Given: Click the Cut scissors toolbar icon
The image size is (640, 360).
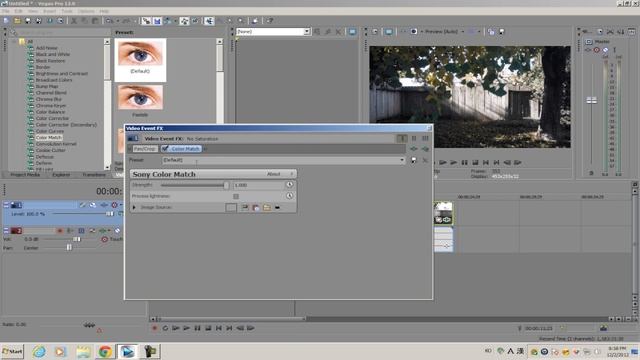Looking at the screenshot, I should [74, 20].
